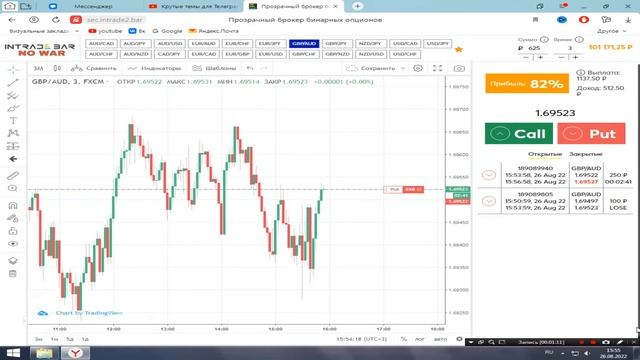This screenshot has width=640, height=360.
Task: Select the AUD/CAD currency pair
Action: click(x=101, y=43)
